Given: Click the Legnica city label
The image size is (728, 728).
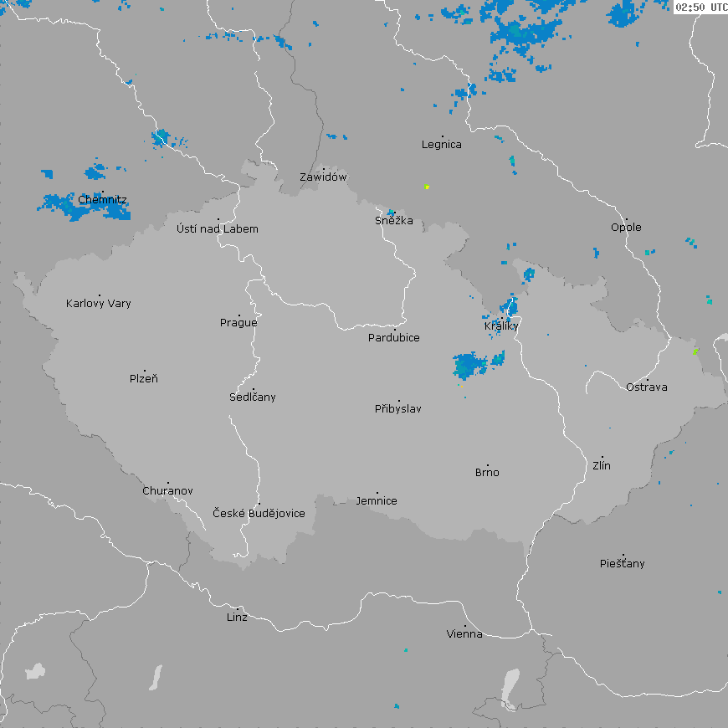Looking at the screenshot, I should pos(441,145).
